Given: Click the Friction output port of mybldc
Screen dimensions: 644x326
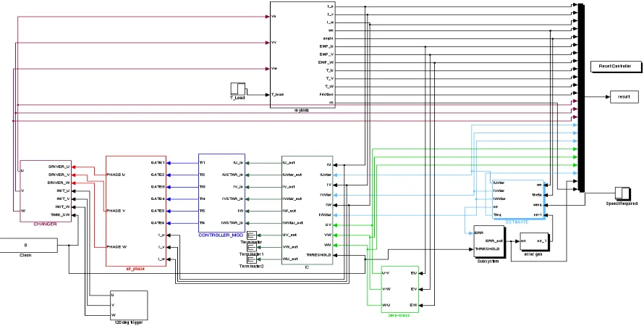Looking at the screenshot, I should [x=327, y=95].
